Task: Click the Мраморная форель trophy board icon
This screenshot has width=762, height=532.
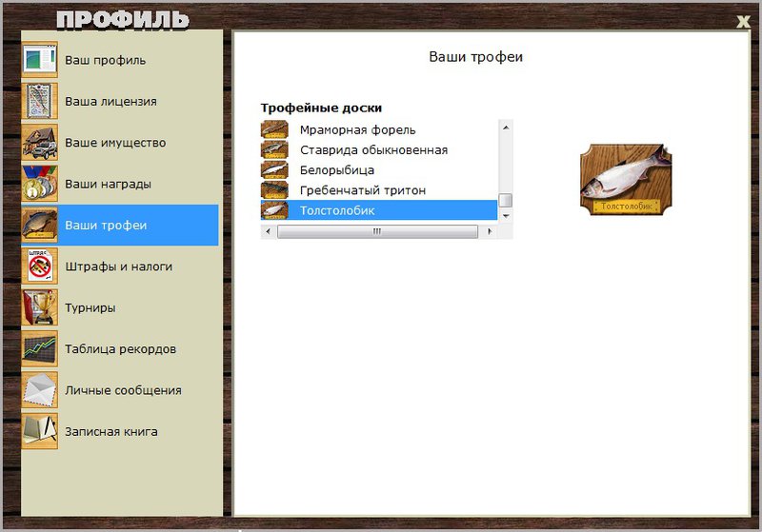Action: [274, 129]
